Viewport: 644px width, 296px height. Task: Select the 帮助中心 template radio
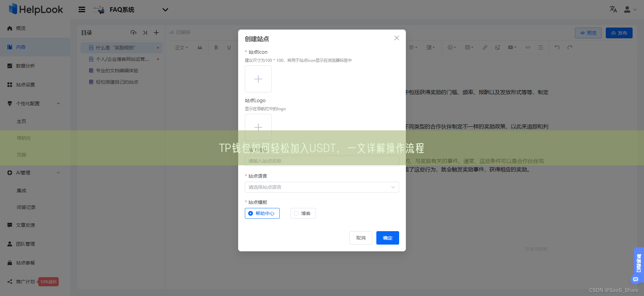coord(262,213)
